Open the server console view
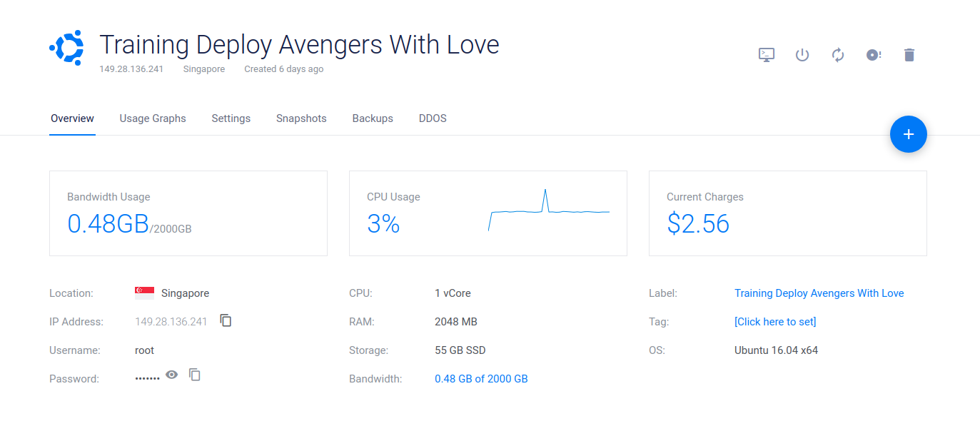The height and width of the screenshot is (441, 980). pos(766,55)
